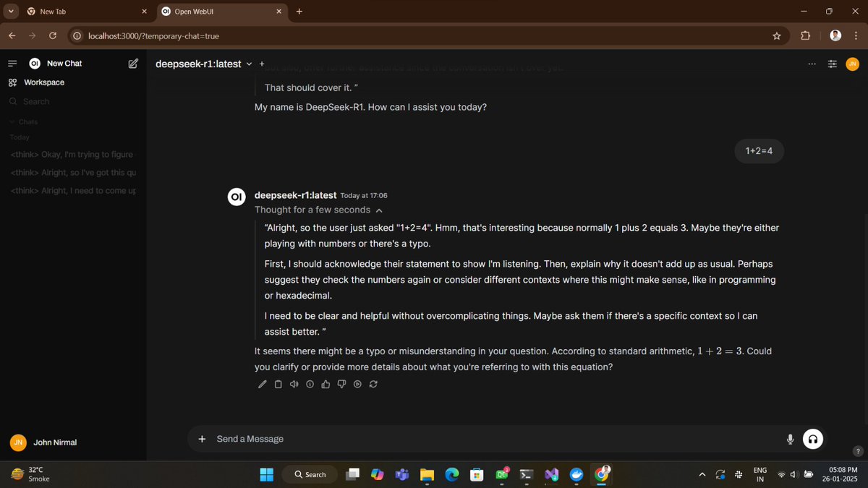Start voice call with headphones button
Viewport: 868px width, 488px height.
[813, 439]
